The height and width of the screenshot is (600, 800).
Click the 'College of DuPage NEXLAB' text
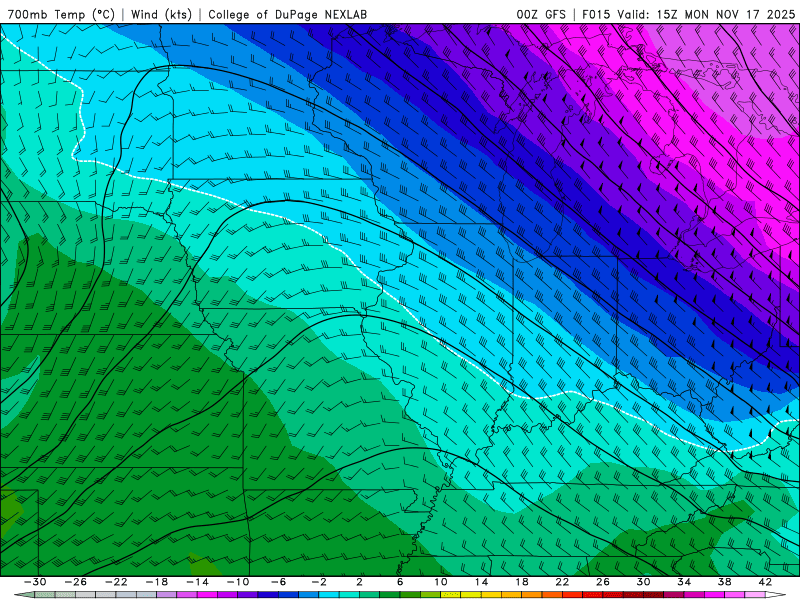coord(287,14)
